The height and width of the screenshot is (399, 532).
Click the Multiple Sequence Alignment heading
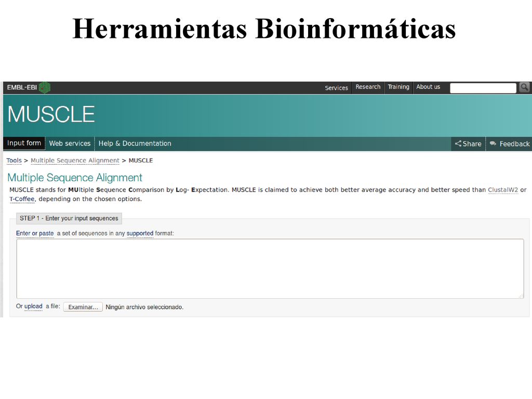tap(75, 178)
